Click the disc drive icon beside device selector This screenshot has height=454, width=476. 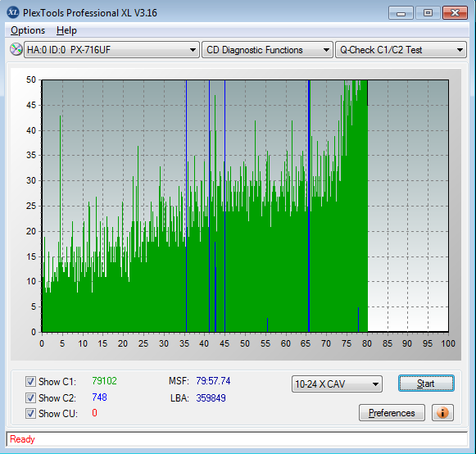[x=16, y=49]
